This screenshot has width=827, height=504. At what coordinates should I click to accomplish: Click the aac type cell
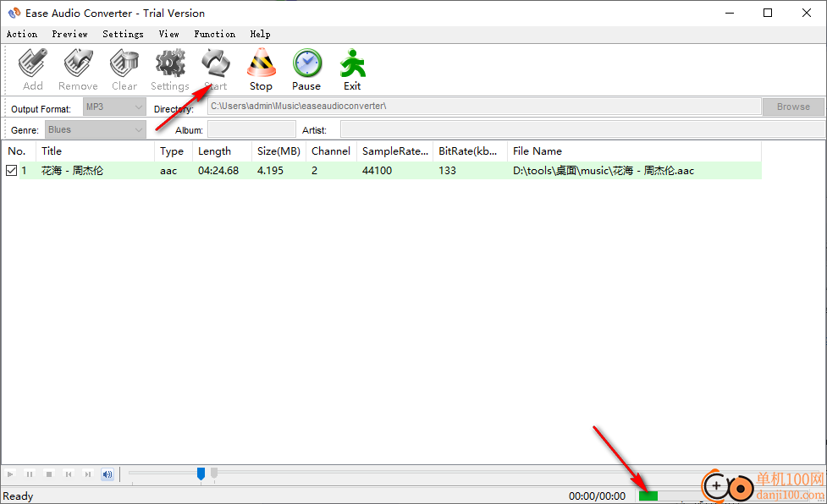[x=168, y=171]
